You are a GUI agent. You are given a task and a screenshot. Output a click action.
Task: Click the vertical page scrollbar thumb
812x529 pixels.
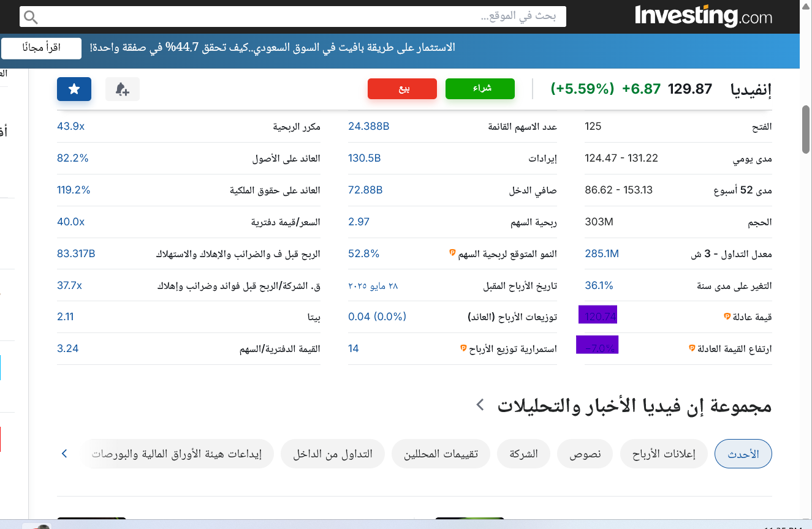806,129
